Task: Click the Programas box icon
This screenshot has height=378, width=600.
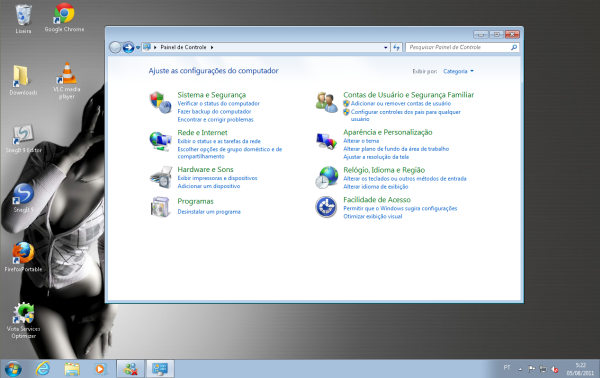Action: 160,207
